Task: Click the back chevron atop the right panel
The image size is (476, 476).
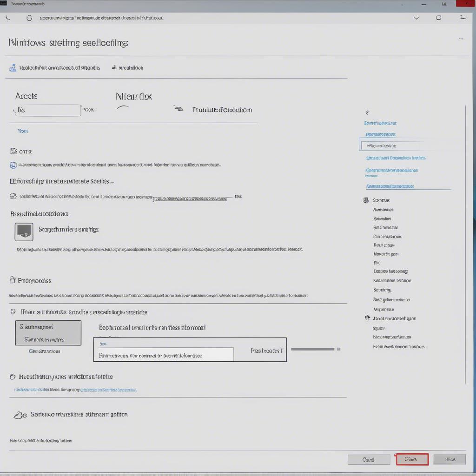Action: (367, 112)
